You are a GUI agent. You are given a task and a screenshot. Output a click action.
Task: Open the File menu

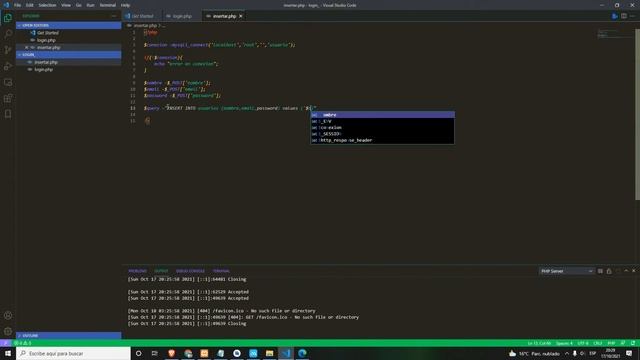click(17, 5)
